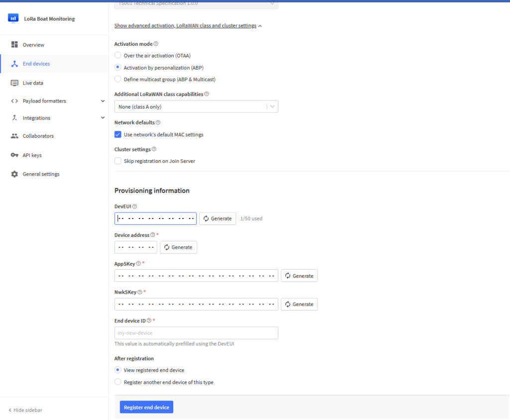
Task: Open General settings for the application
Action: click(41, 174)
